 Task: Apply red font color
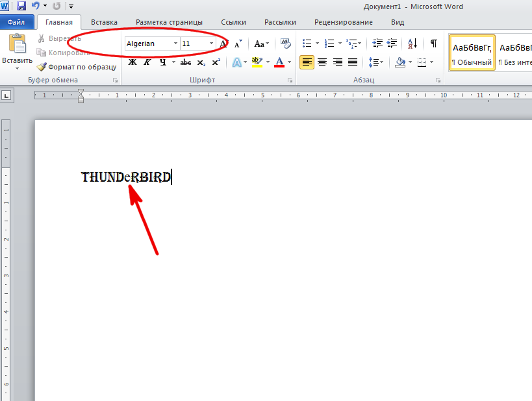(279, 62)
